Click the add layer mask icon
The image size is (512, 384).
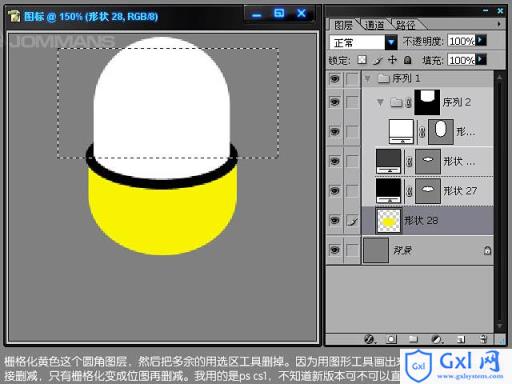(391, 339)
